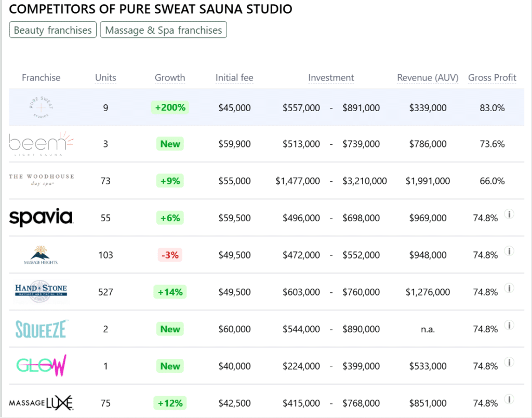Open the Massage & Spa franchises tag
The height and width of the screenshot is (418, 532).
(x=163, y=30)
